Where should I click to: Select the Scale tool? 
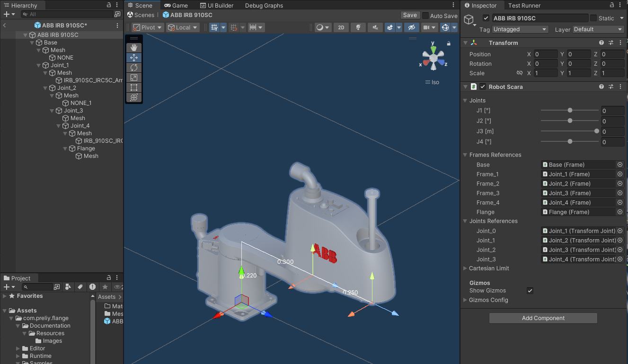coord(134,78)
